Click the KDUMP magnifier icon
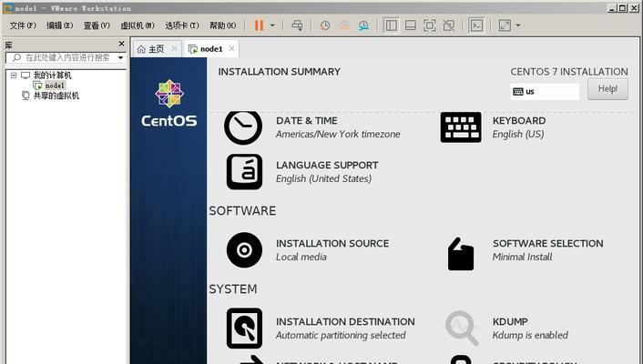This screenshot has width=643, height=364. click(462, 329)
